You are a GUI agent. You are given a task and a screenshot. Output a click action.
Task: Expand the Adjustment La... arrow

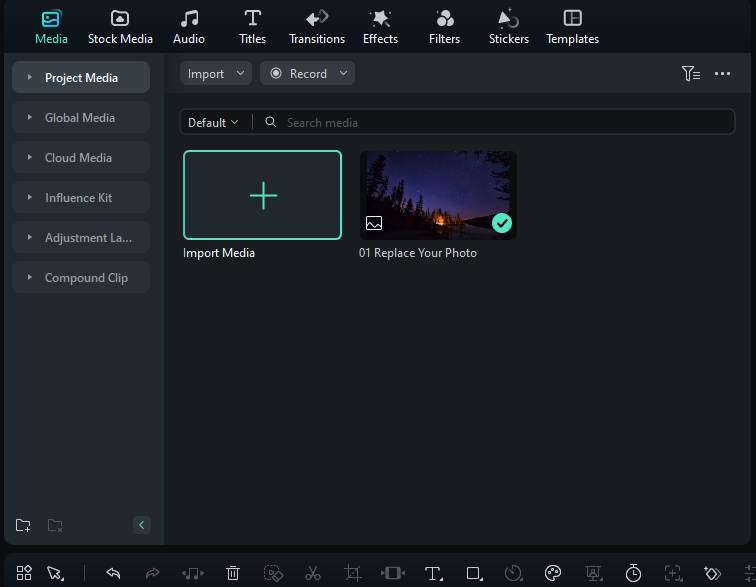pyautogui.click(x=29, y=237)
